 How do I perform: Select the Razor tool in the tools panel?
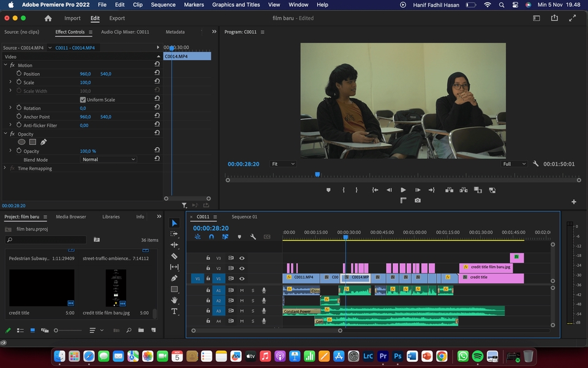click(174, 256)
